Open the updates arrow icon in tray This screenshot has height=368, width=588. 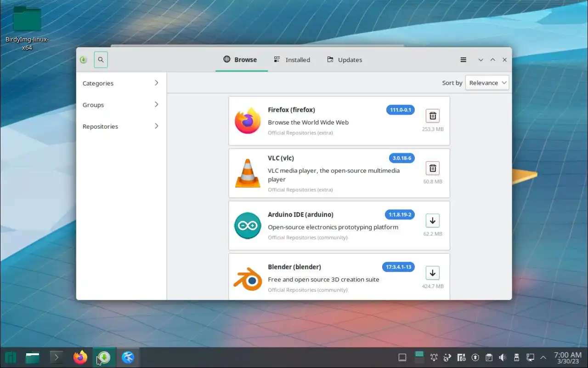click(475, 357)
